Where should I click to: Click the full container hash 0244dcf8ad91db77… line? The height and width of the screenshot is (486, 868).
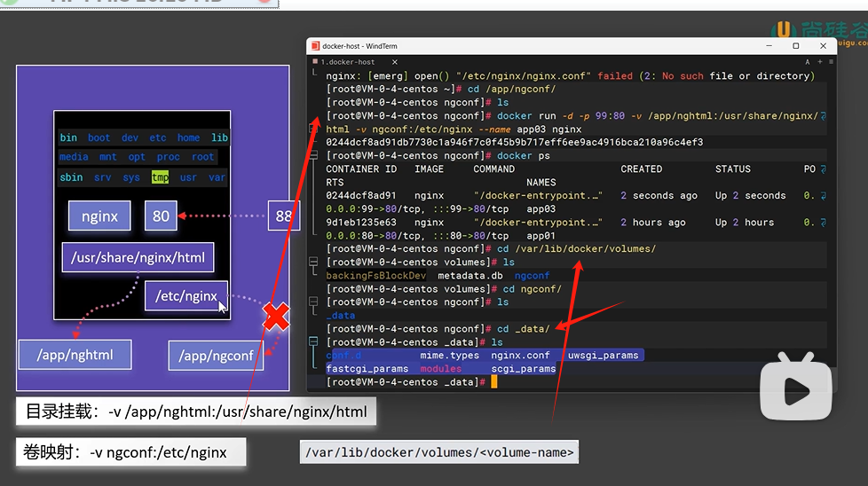tap(514, 142)
